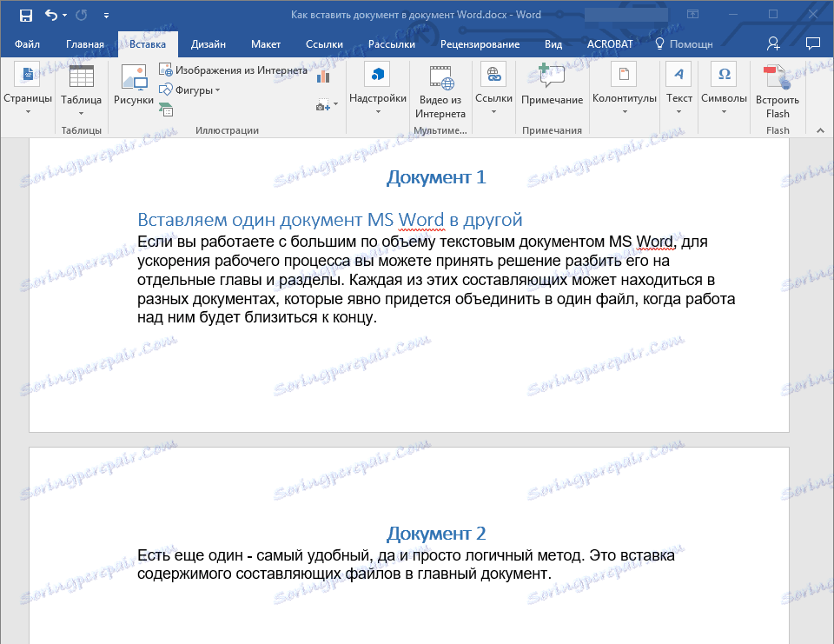Image resolution: width=834 pixels, height=644 pixels.
Task: Insert pictures with the Рисунки button
Action: tap(134, 85)
